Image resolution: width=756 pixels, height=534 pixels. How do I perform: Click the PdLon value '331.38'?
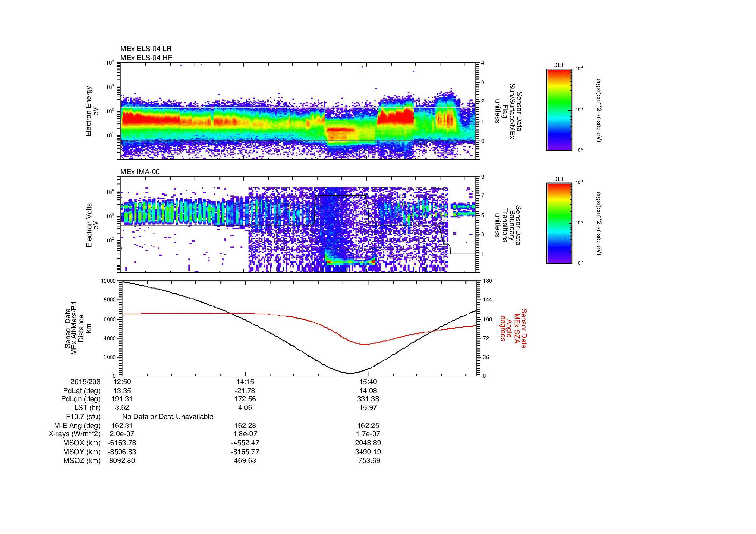(368, 399)
